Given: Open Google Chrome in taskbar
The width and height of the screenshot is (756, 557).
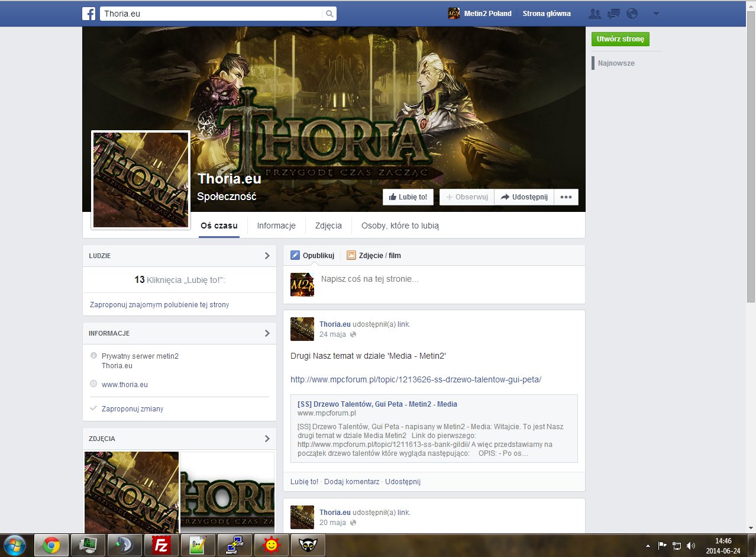Looking at the screenshot, I should [51, 545].
